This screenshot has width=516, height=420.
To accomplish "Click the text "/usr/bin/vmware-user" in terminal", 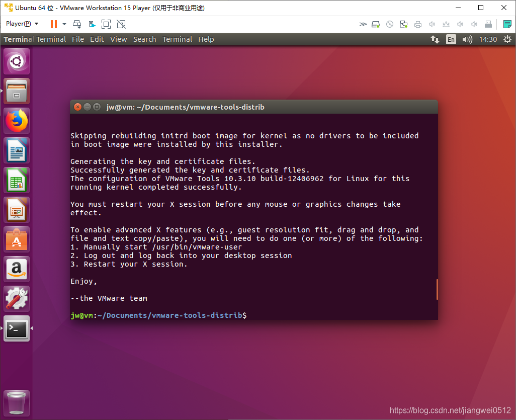I will (x=197, y=247).
